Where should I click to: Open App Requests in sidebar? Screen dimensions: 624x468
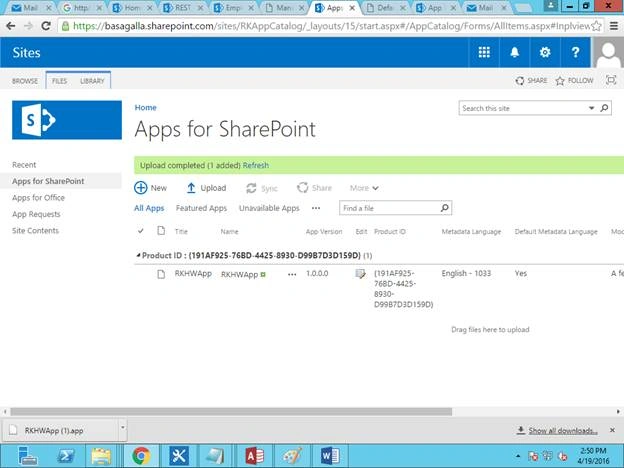click(x=36, y=214)
